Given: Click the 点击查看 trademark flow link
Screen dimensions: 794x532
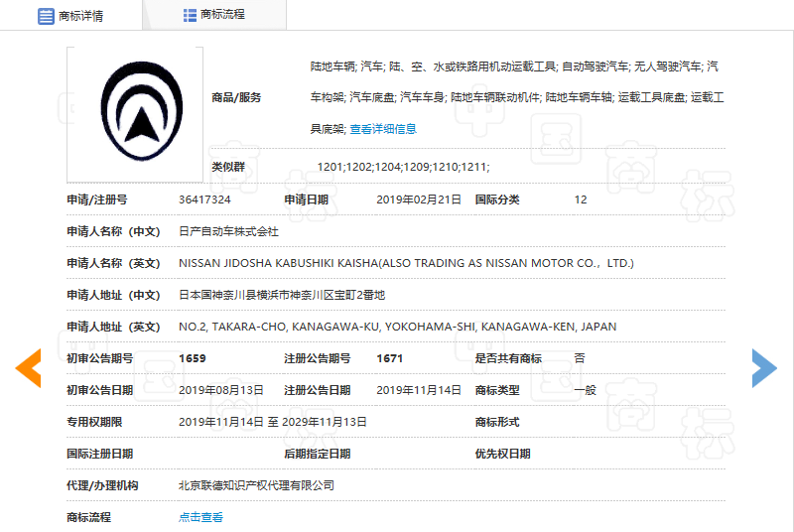Looking at the screenshot, I should point(200,517).
